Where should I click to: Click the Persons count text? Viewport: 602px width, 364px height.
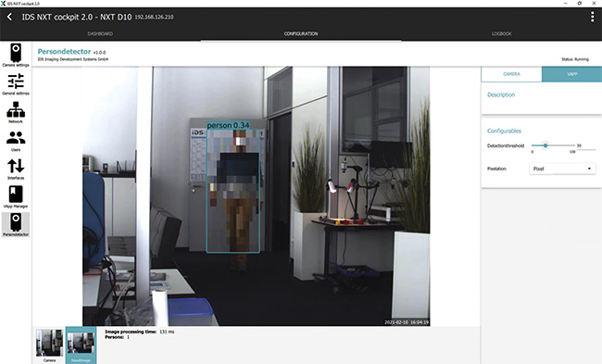click(117, 337)
